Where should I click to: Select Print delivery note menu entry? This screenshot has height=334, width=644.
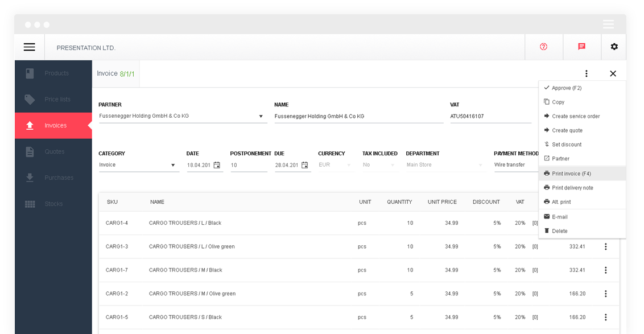point(582,188)
